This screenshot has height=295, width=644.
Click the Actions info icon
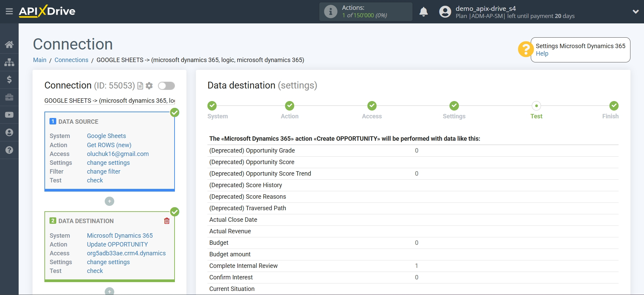(330, 12)
